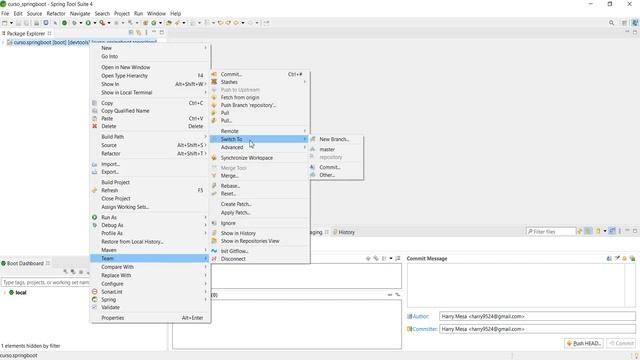
Task: Choose Push Branch 'repository'...
Action: pyautogui.click(x=248, y=105)
